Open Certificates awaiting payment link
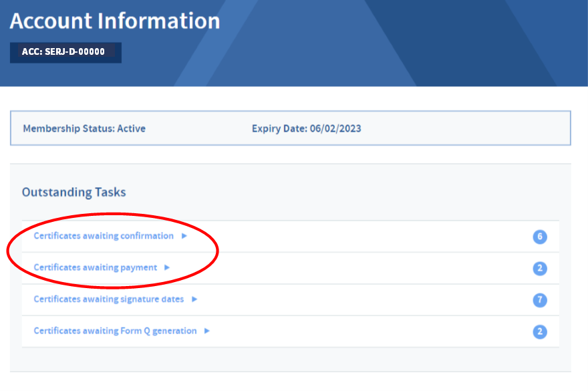Screen dimensions: 588x391 [x=96, y=267]
